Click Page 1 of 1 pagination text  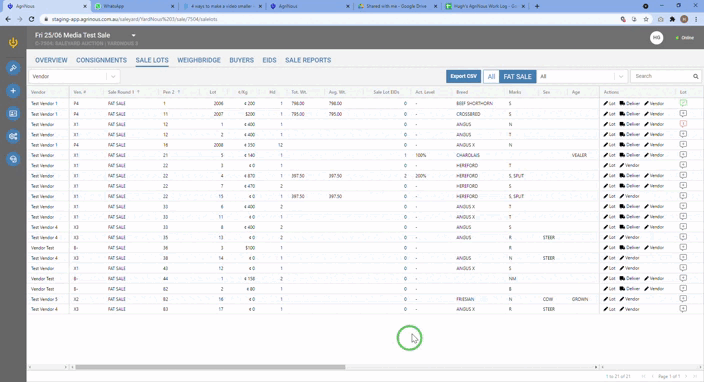(x=669, y=376)
